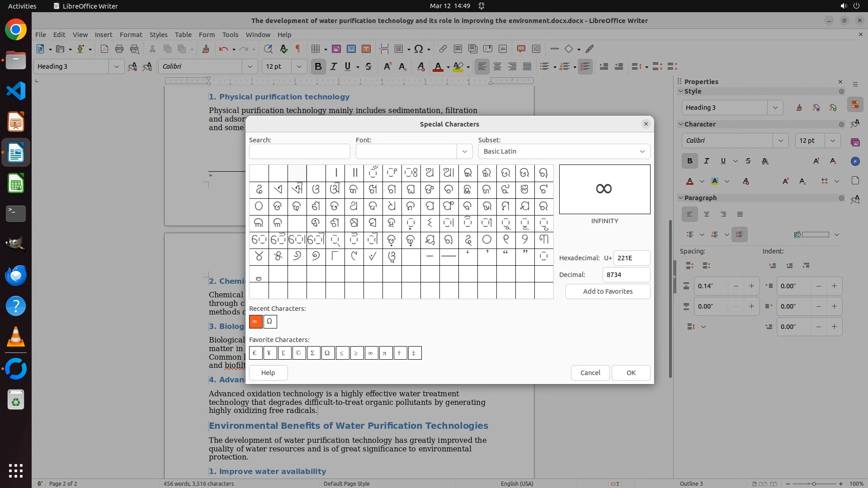Click the Insert Special Character omega icon

click(x=419, y=49)
